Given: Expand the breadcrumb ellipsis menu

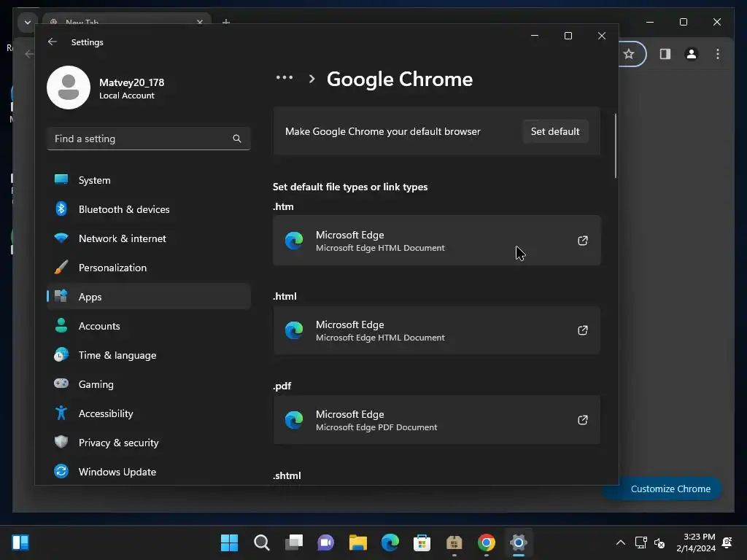Looking at the screenshot, I should click(285, 77).
